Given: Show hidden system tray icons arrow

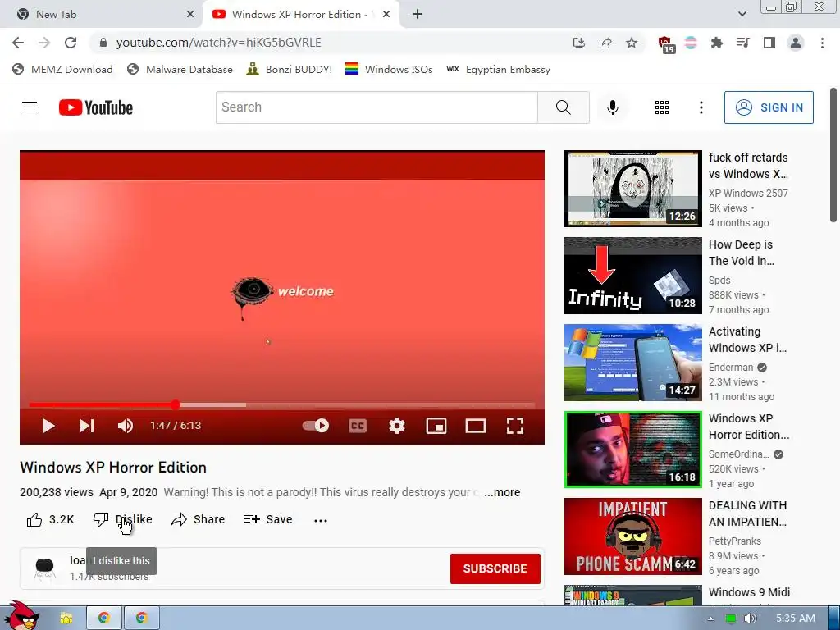Looking at the screenshot, I should coord(710,619).
